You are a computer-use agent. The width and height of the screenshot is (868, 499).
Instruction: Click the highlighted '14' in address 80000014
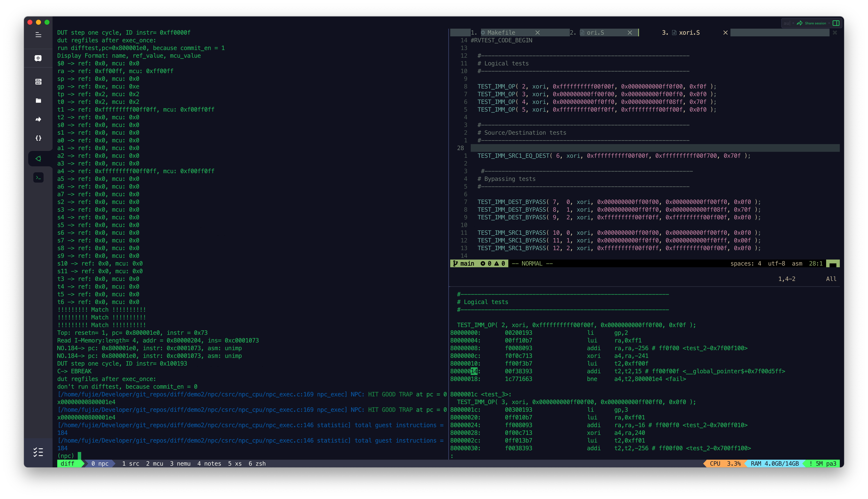pyautogui.click(x=474, y=371)
